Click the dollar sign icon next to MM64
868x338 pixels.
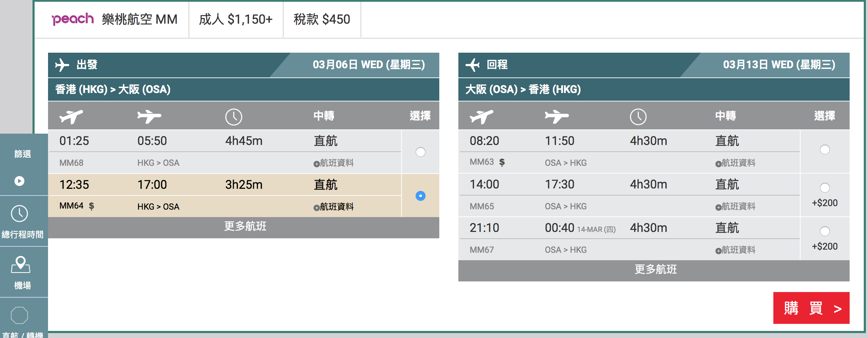[91, 206]
